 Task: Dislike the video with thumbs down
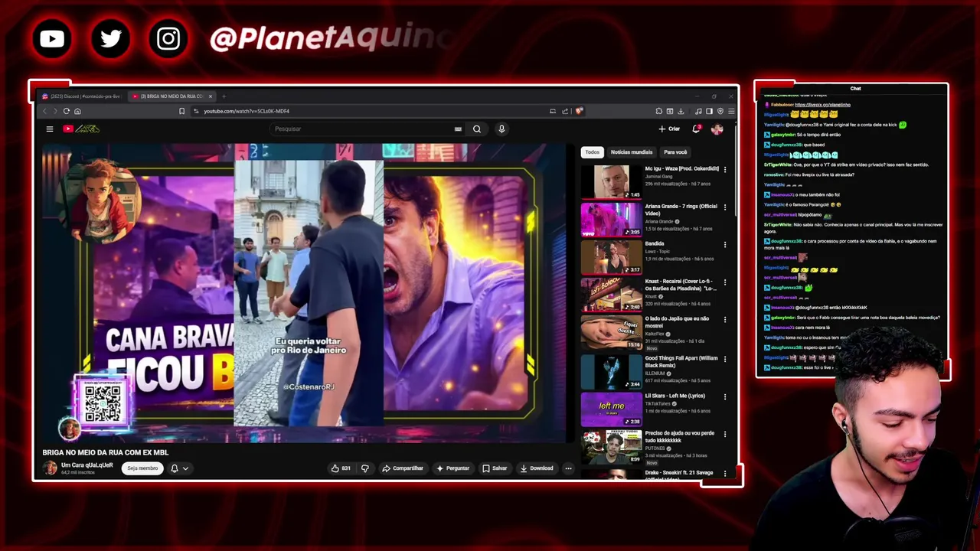coord(365,468)
